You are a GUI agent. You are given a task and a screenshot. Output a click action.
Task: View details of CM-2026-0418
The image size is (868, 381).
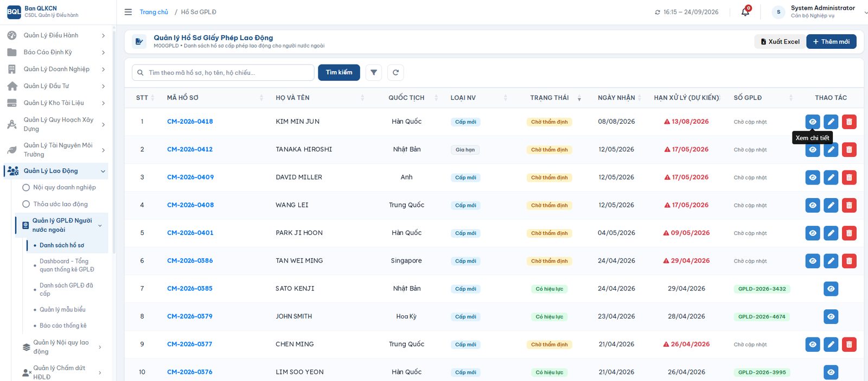click(813, 122)
